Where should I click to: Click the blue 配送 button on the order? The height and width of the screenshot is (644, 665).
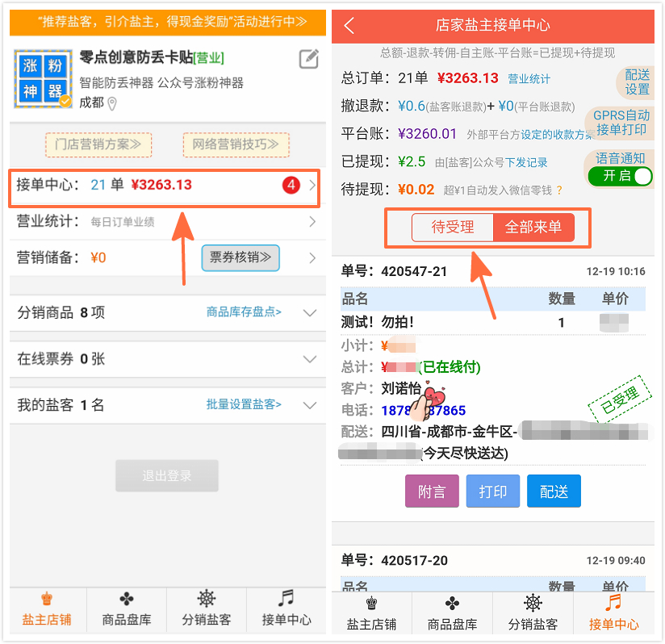pos(554,491)
